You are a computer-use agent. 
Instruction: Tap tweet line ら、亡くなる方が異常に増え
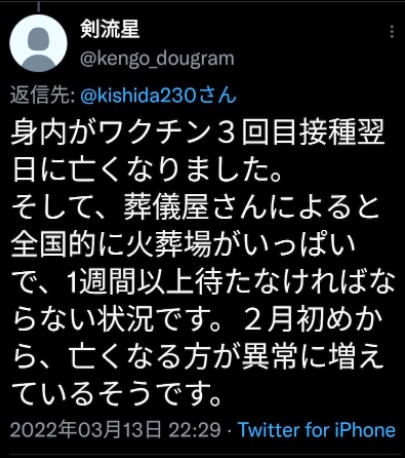tap(198, 359)
